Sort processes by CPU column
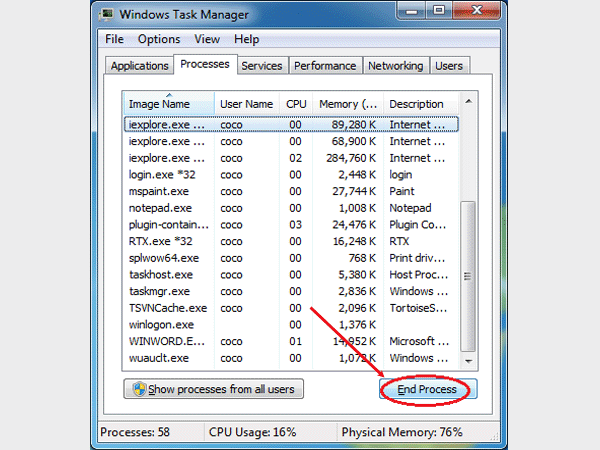This screenshot has width=600, height=450. 296,104
